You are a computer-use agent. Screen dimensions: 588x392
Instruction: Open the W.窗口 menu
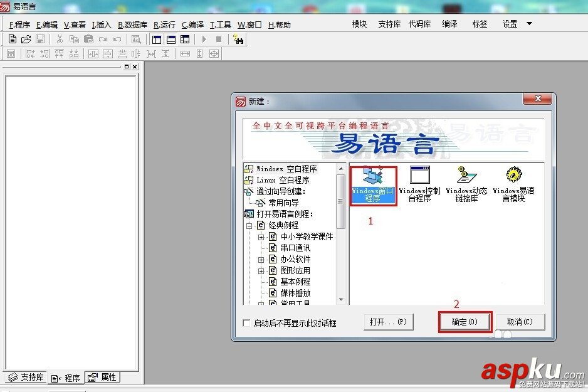pos(249,24)
